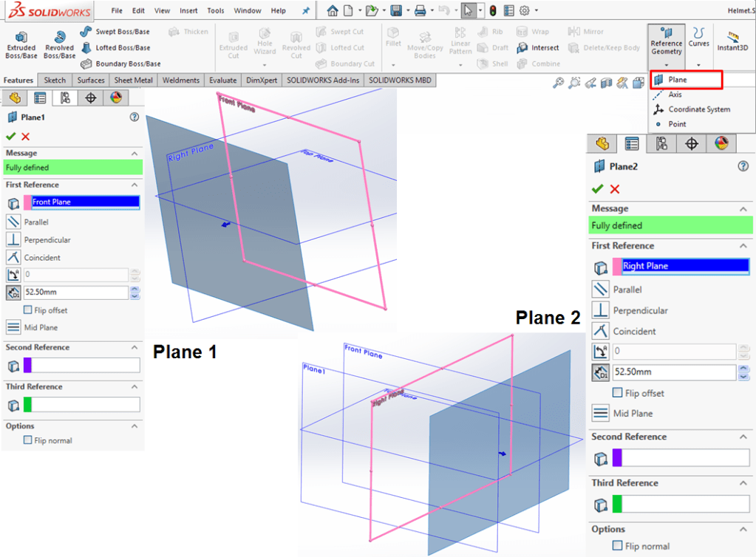Toggle Flip normal checkbox in Plane2
Screen dimensions: 756x557
[x=617, y=546]
